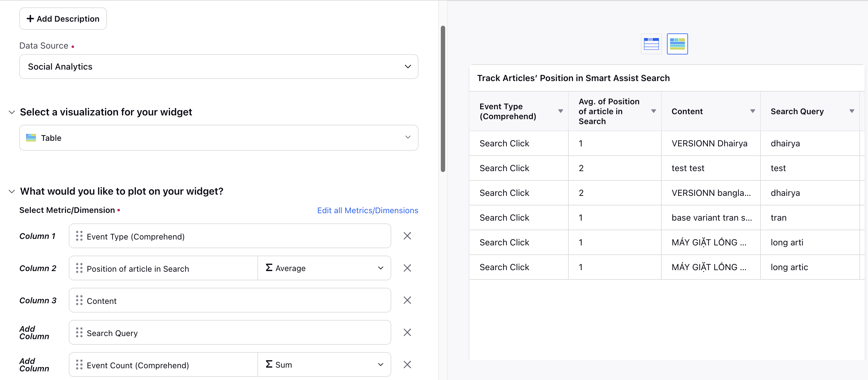Click the Event Count (Comprehend) field
The height and width of the screenshot is (380, 868).
click(x=164, y=365)
